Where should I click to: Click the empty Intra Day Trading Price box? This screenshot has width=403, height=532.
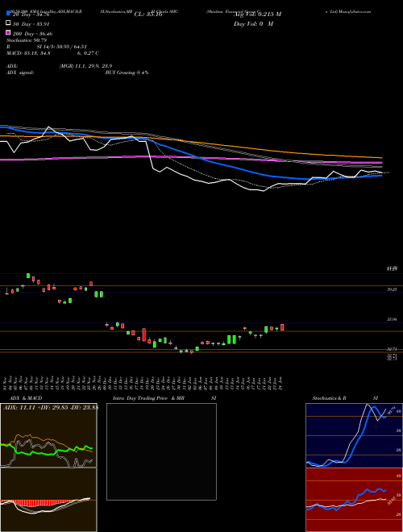click(161, 451)
